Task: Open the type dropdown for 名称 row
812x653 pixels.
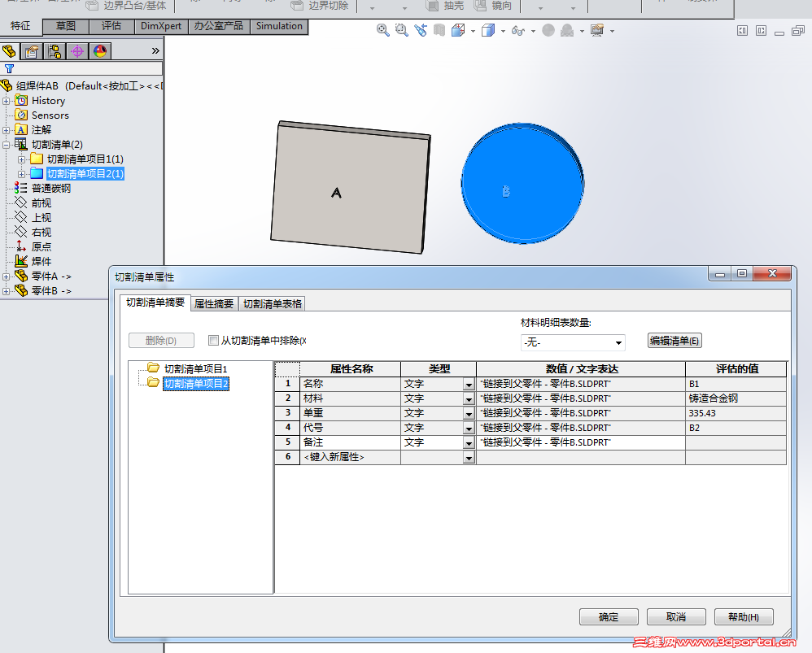Action: tap(469, 385)
